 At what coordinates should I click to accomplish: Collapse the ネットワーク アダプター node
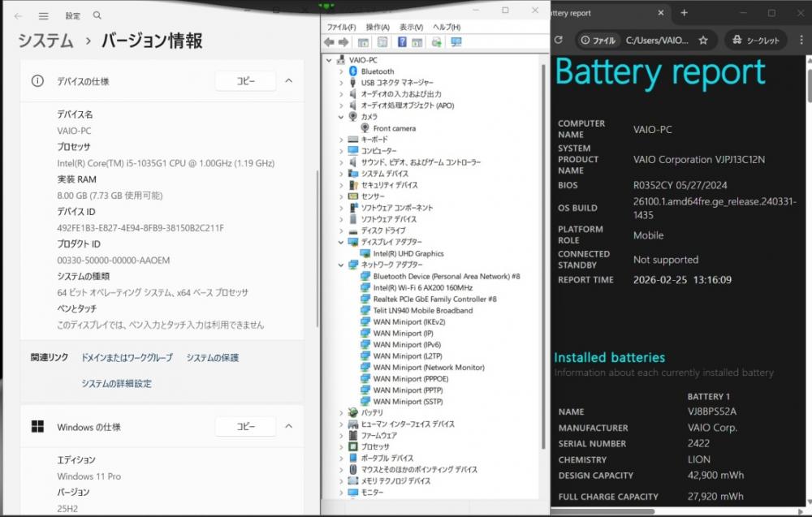(x=341, y=265)
